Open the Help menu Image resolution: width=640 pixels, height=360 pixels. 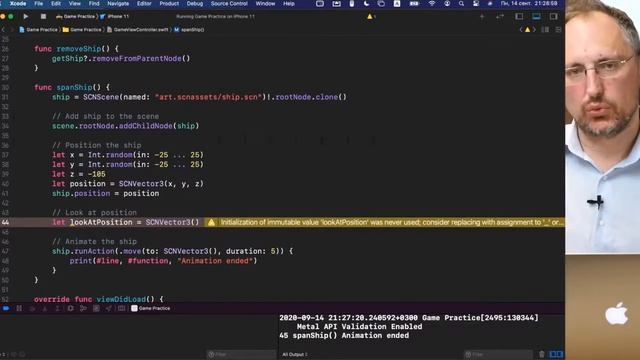pyautogui.click(x=289, y=4)
